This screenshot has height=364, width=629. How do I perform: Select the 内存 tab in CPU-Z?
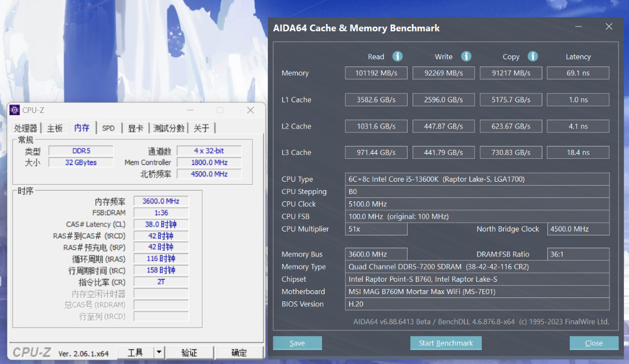pyautogui.click(x=82, y=127)
